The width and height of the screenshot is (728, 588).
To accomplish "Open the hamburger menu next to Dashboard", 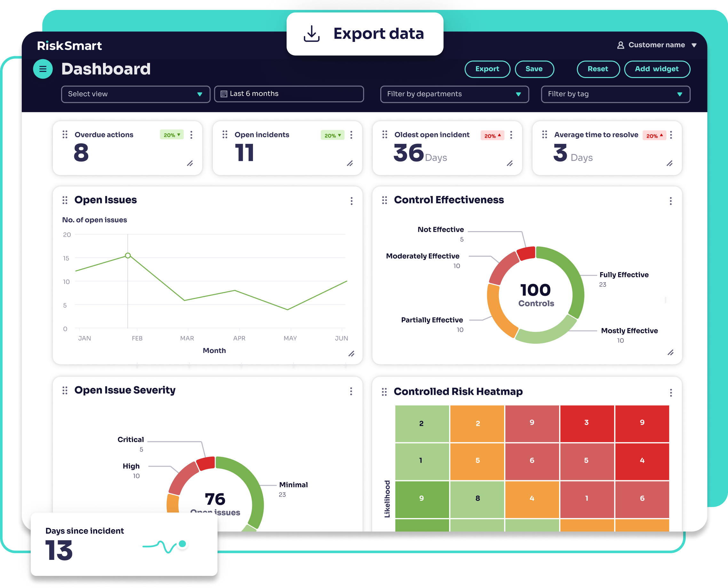I will 43,69.
